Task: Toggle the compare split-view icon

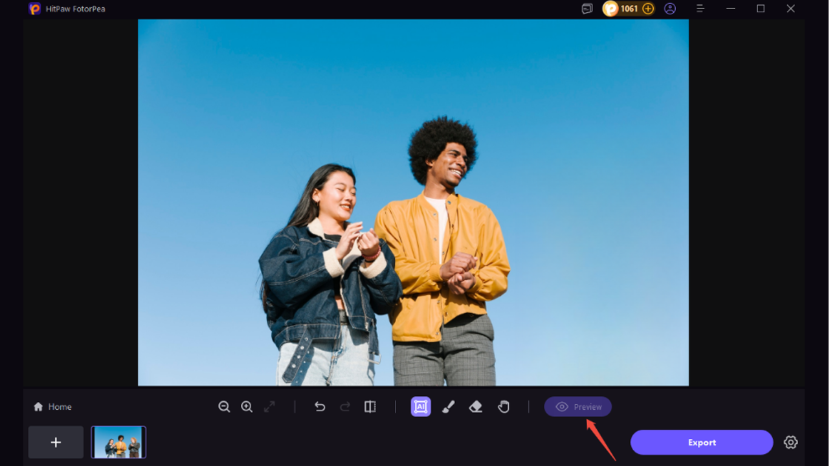Action: pyautogui.click(x=370, y=407)
